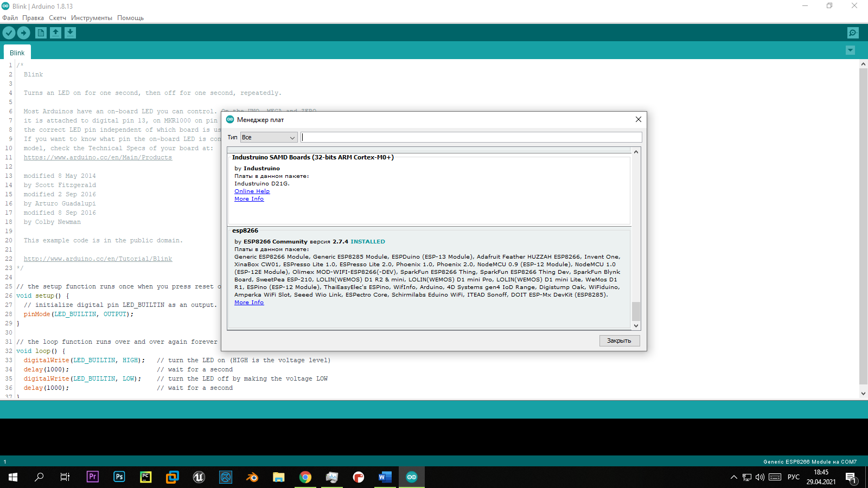Launch Photoshop from the taskbar
Screen dimensions: 868x488
(119, 477)
